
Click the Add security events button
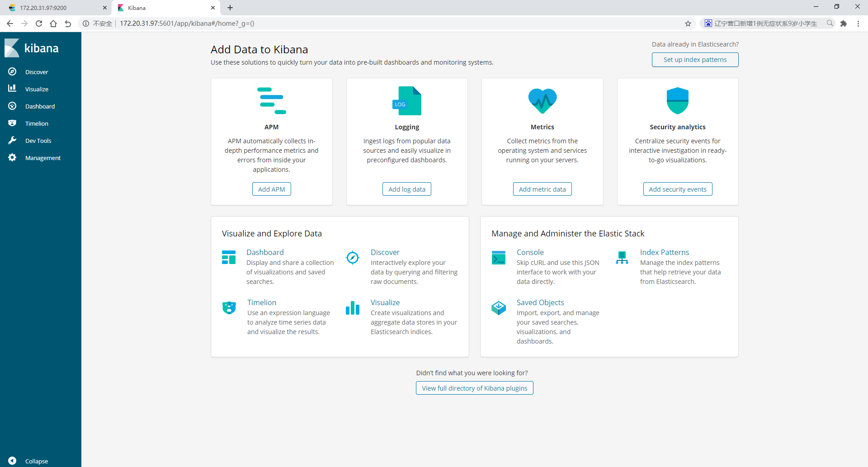[678, 189]
